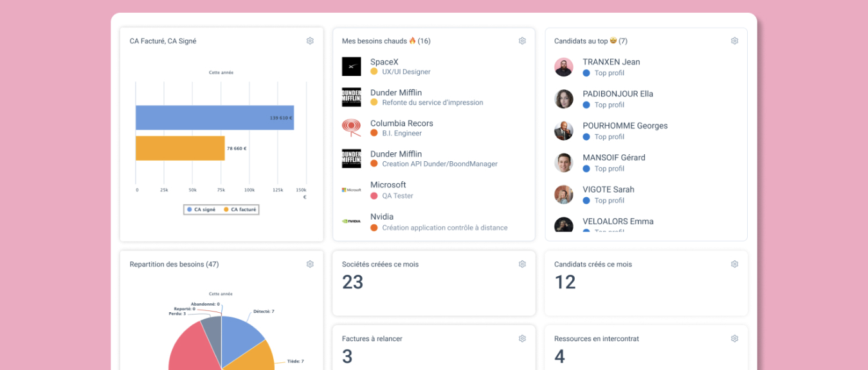Open candidate PADIBONJOUR Ella
868x370 pixels.
[618, 94]
